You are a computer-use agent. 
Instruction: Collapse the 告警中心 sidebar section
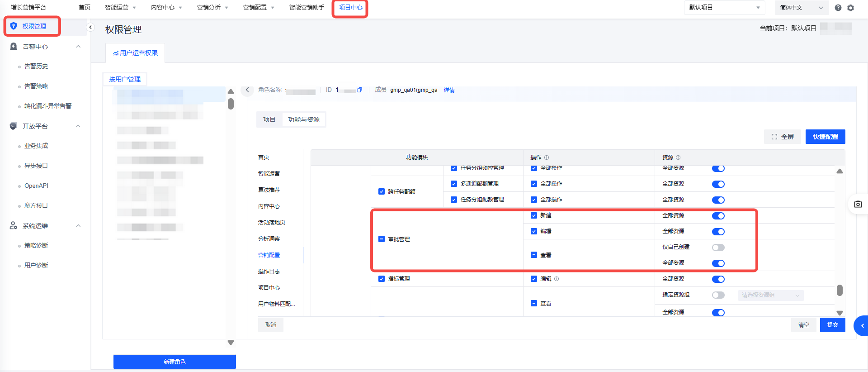tap(78, 47)
